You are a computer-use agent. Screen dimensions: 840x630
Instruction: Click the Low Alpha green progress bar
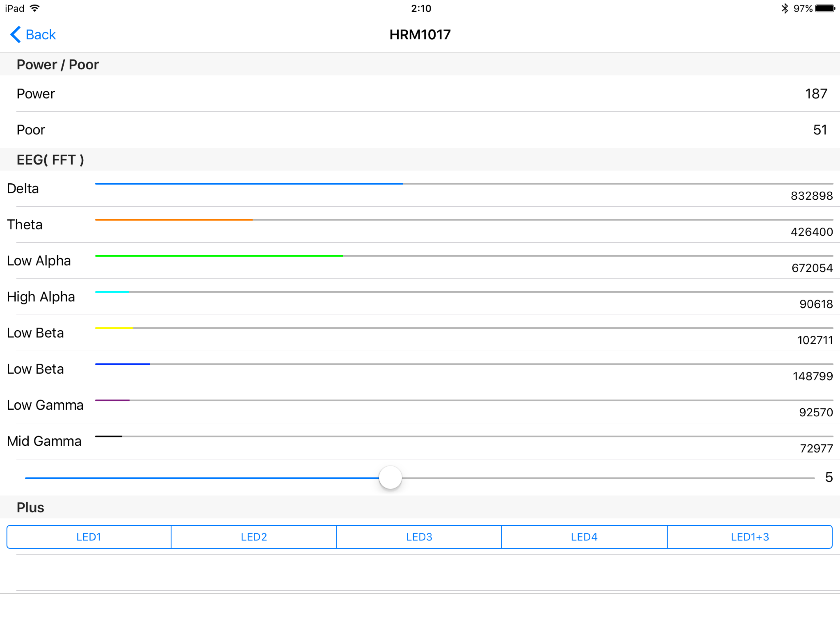click(x=219, y=256)
